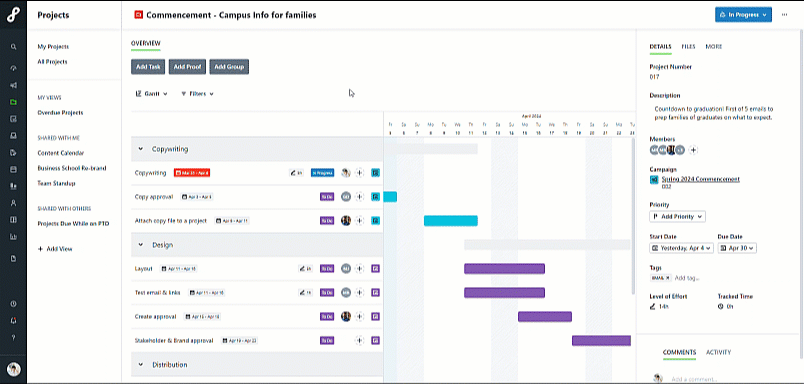Open the Start Date dropdown
Screen dimensions: 804x384
pos(681,248)
